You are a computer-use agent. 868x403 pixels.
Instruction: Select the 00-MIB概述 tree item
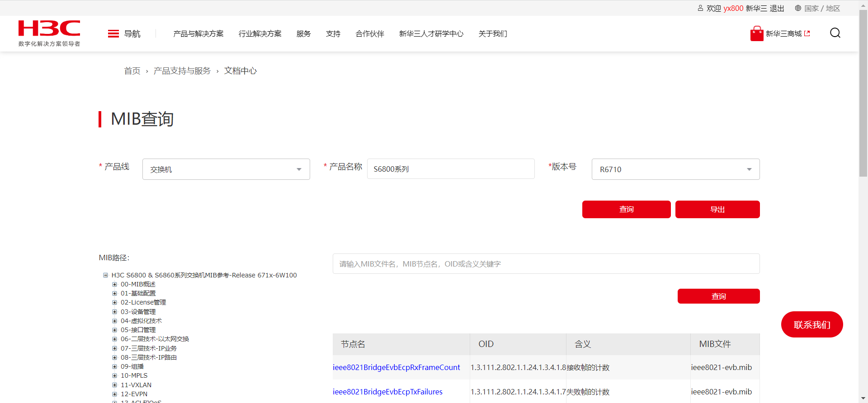pos(138,285)
